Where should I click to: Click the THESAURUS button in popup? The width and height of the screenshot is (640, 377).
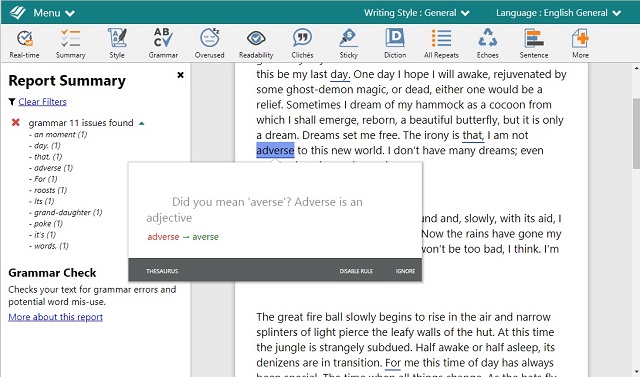point(162,271)
